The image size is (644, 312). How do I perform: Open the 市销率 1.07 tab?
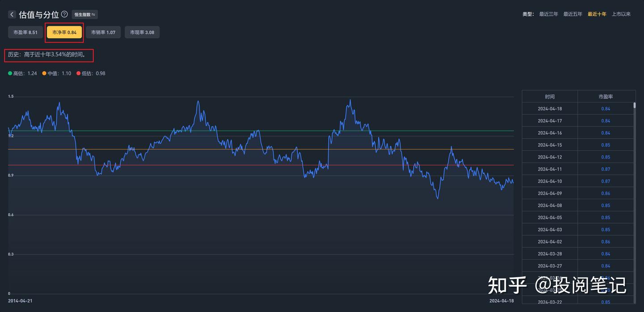[103, 32]
